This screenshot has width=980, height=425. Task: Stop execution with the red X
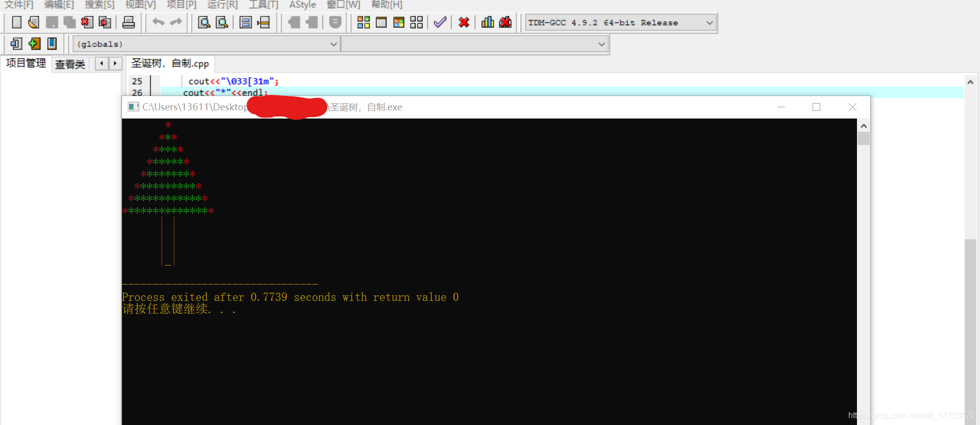[x=464, y=22]
